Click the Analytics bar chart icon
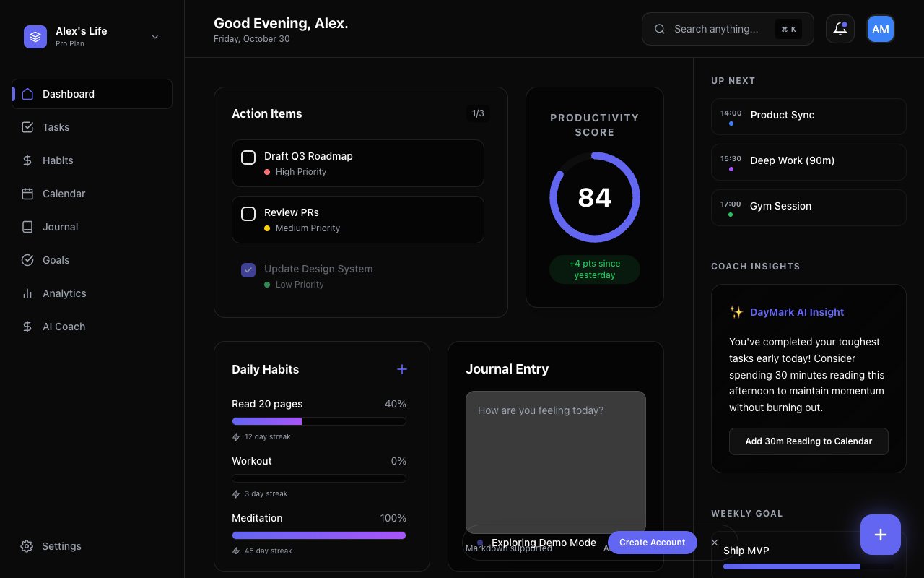 (27, 293)
